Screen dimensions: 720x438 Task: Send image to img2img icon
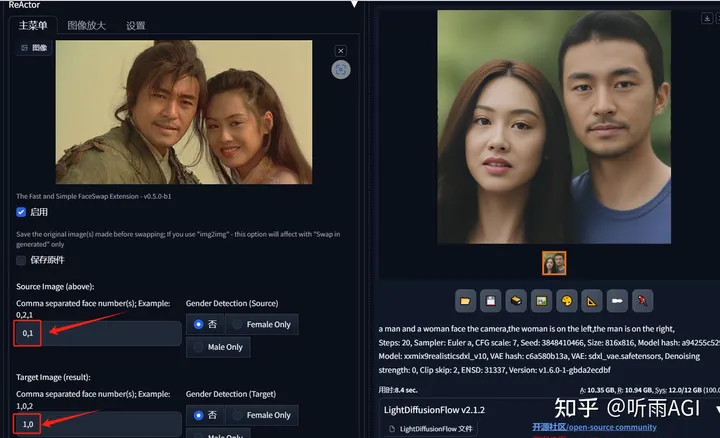click(x=541, y=301)
